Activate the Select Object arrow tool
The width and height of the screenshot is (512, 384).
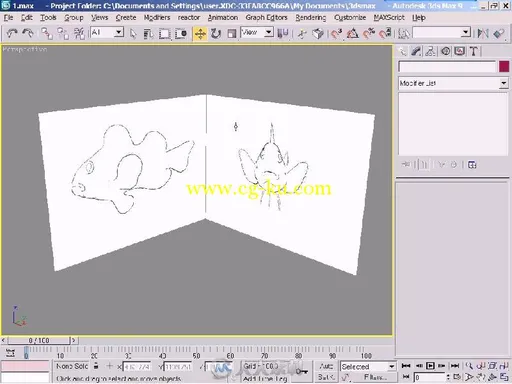(133, 34)
